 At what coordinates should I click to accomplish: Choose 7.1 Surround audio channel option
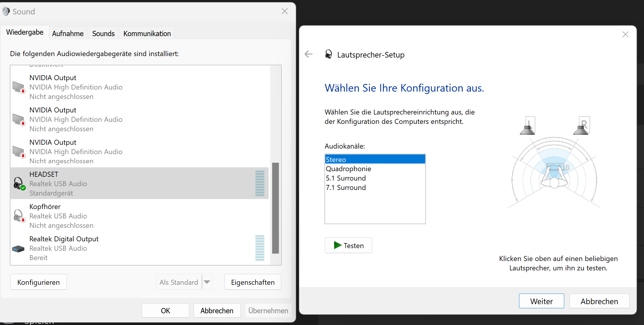pyautogui.click(x=346, y=188)
